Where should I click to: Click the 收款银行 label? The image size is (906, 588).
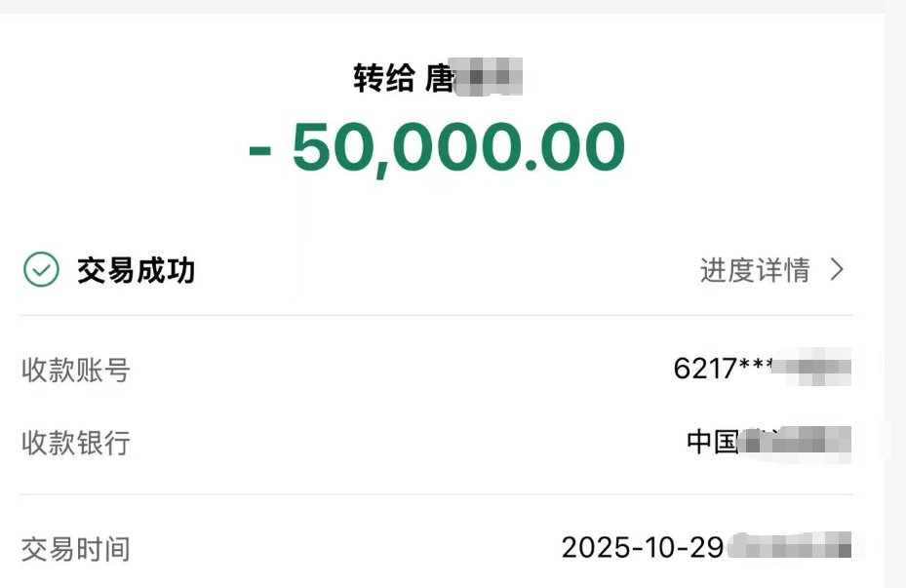[x=75, y=443]
